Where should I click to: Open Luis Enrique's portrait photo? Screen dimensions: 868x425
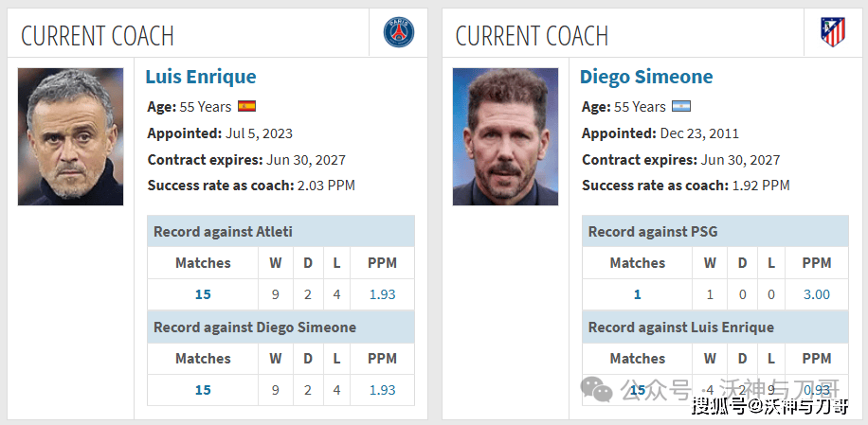(x=70, y=136)
